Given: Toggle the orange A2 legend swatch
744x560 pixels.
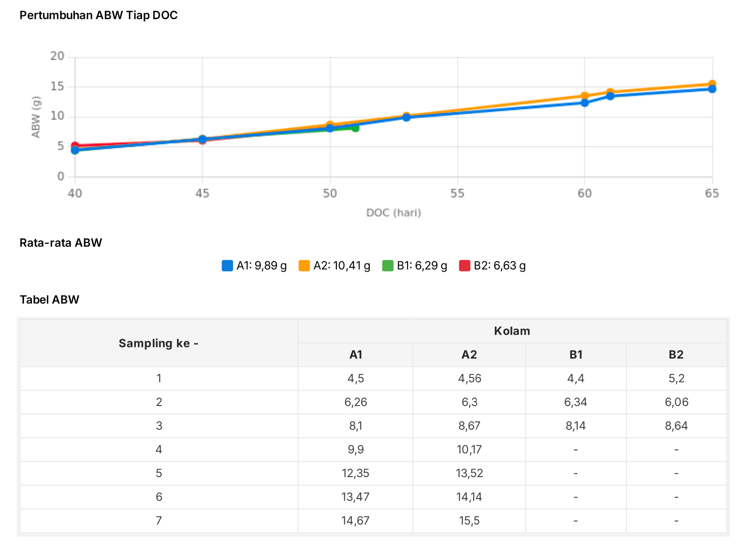Looking at the screenshot, I should (304, 265).
